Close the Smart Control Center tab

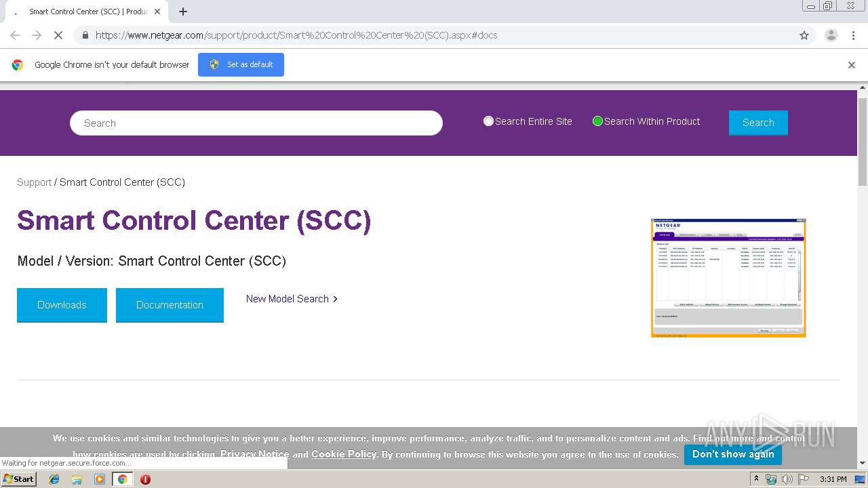tap(157, 12)
